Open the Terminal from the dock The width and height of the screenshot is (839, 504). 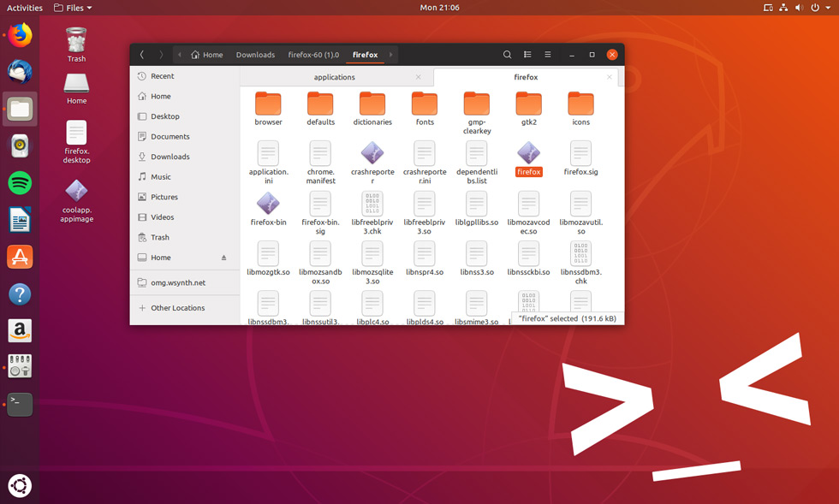coord(20,405)
